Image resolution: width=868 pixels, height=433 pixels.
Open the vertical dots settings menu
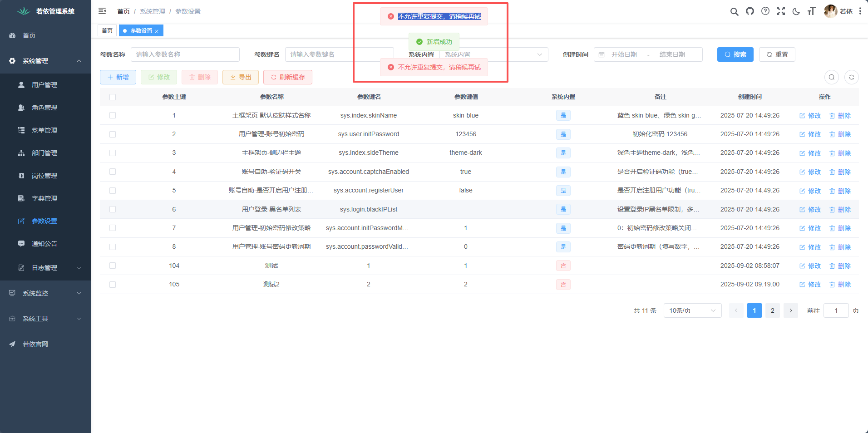point(860,11)
